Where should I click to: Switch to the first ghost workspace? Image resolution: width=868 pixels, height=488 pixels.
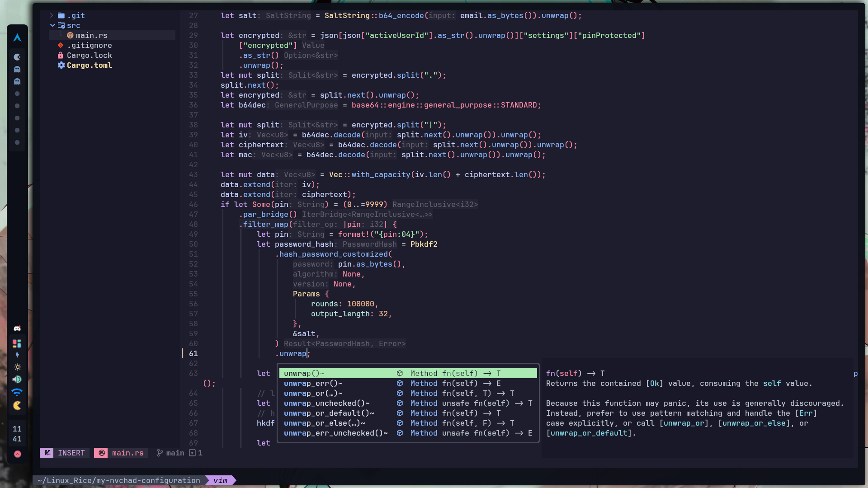17,69
